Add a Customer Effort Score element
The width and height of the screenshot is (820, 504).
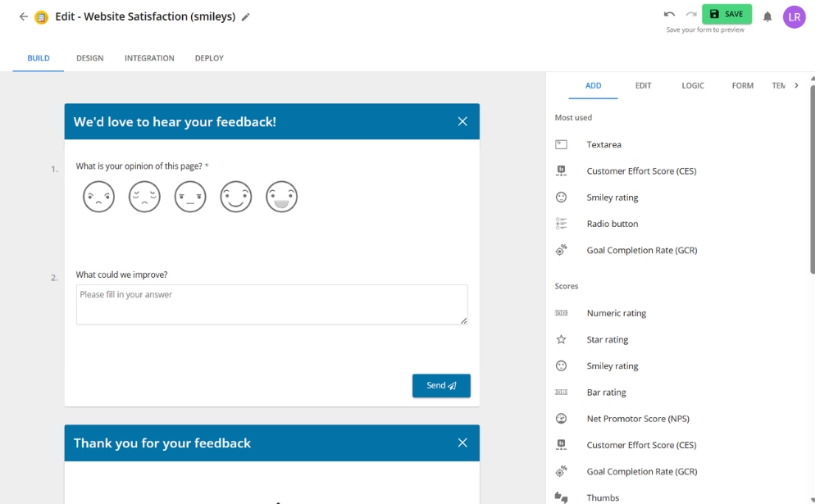click(x=642, y=170)
